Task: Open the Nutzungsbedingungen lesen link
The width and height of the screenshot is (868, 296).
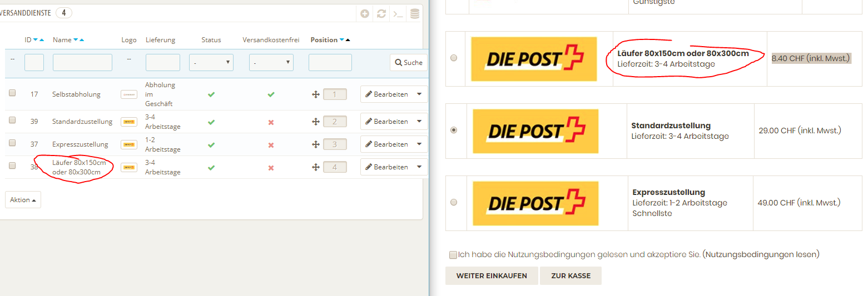Action: click(x=761, y=254)
